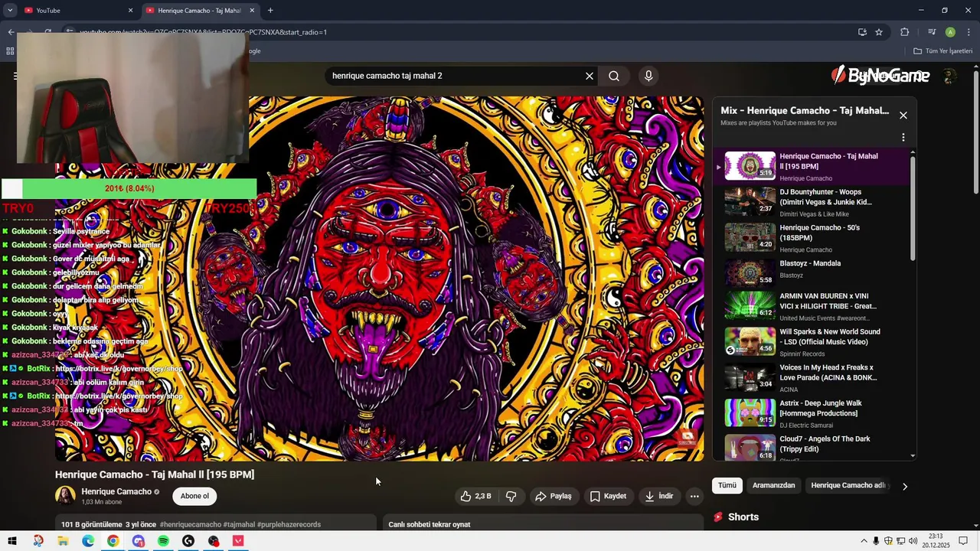This screenshot has width=980, height=551.
Task: Go back with browser back arrow
Action: pyautogui.click(x=11, y=32)
